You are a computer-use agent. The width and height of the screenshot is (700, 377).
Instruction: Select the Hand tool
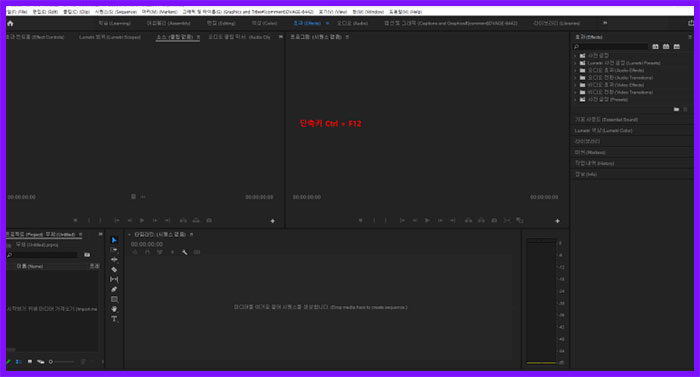[x=114, y=309]
